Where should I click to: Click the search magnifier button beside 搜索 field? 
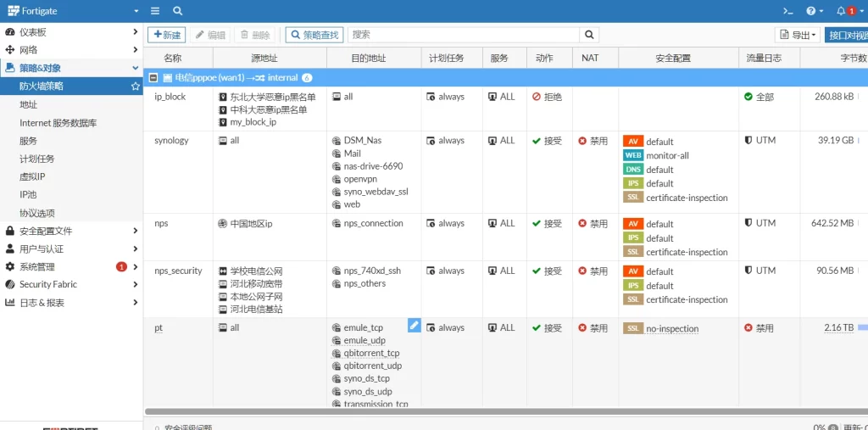click(589, 35)
